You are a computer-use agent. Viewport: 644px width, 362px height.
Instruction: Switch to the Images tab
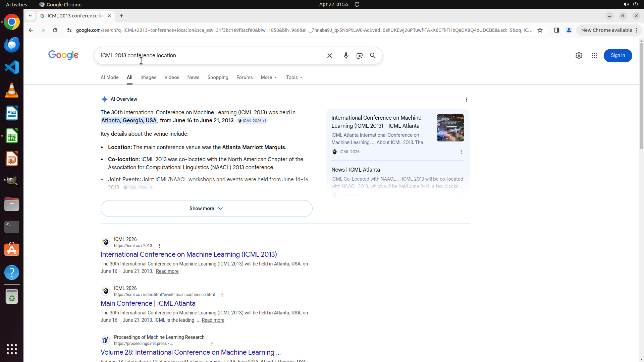(148, 77)
